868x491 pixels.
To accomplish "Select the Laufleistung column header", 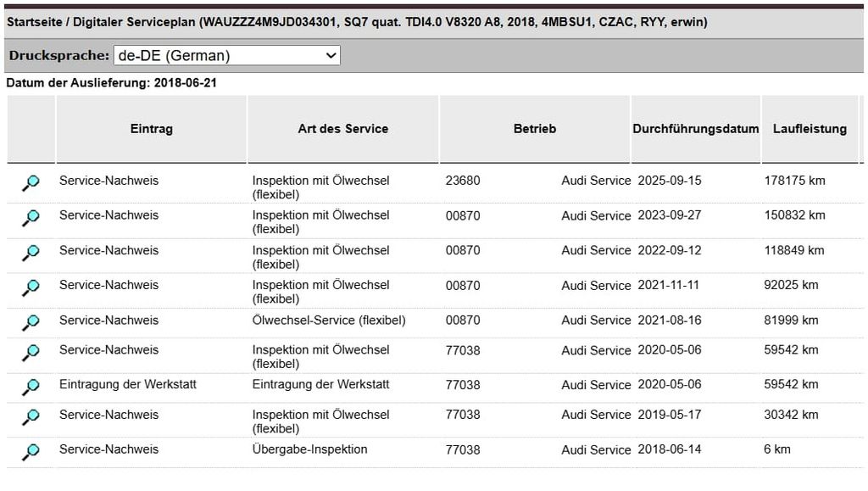I will click(x=810, y=129).
